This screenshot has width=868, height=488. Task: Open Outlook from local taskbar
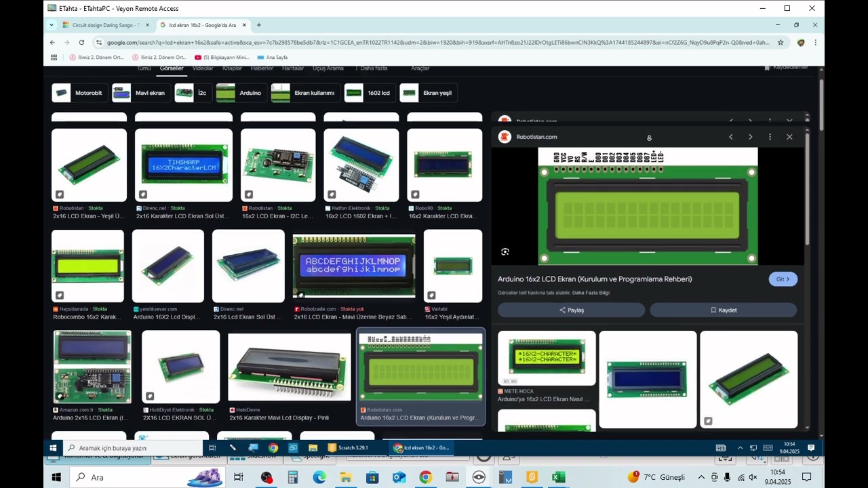pos(399,477)
